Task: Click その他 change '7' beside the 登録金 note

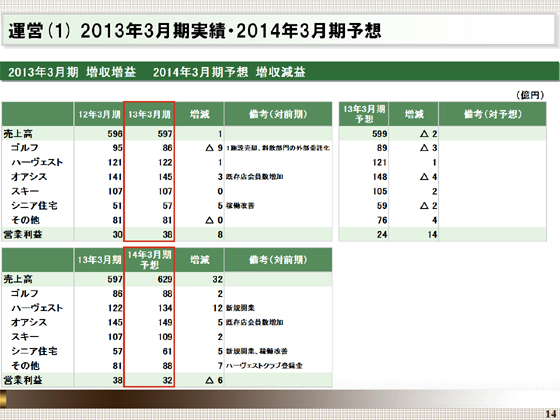Action: 220,366
